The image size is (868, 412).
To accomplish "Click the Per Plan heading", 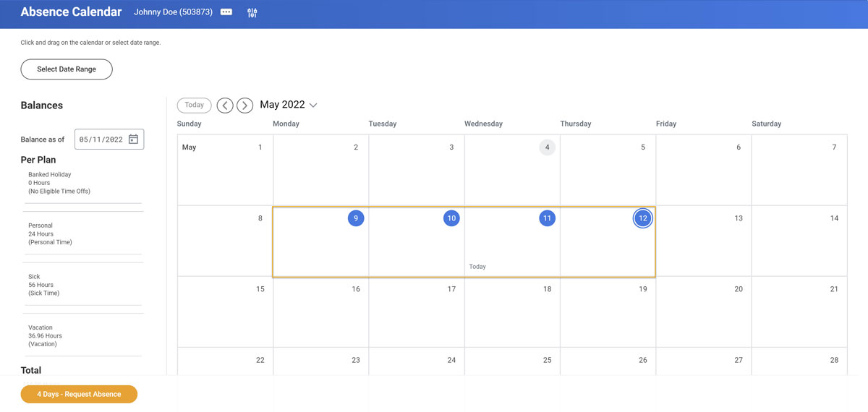I will pos(38,160).
